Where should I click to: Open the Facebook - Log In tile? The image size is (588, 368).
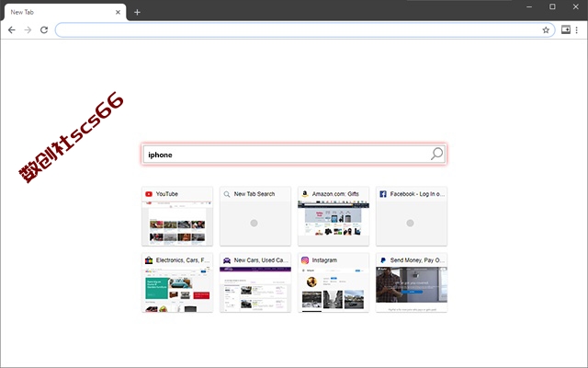point(412,216)
